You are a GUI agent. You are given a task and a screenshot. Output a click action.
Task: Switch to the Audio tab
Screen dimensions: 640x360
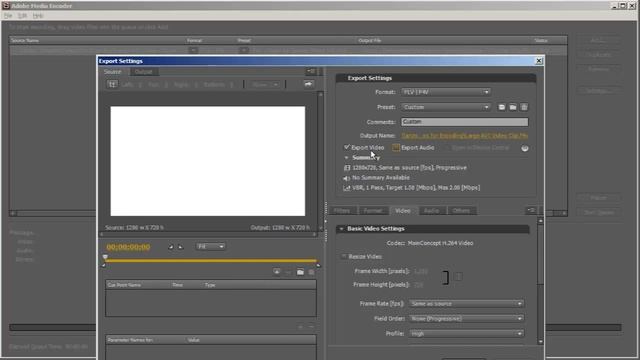[x=431, y=211]
